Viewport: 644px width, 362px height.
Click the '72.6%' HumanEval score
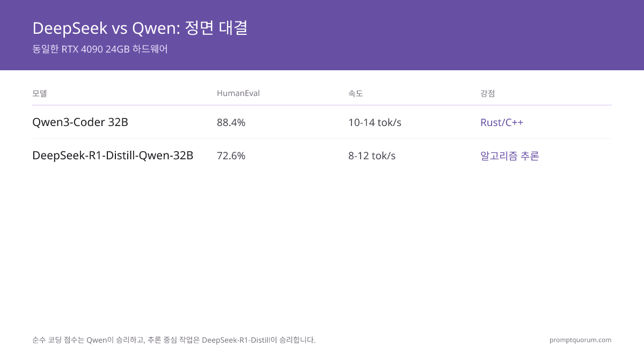point(231,156)
